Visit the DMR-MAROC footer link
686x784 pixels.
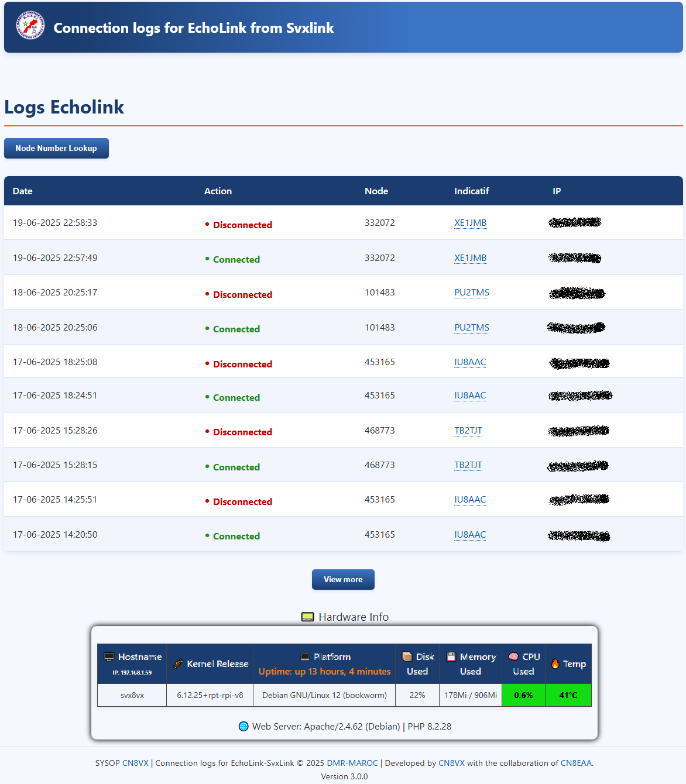352,763
